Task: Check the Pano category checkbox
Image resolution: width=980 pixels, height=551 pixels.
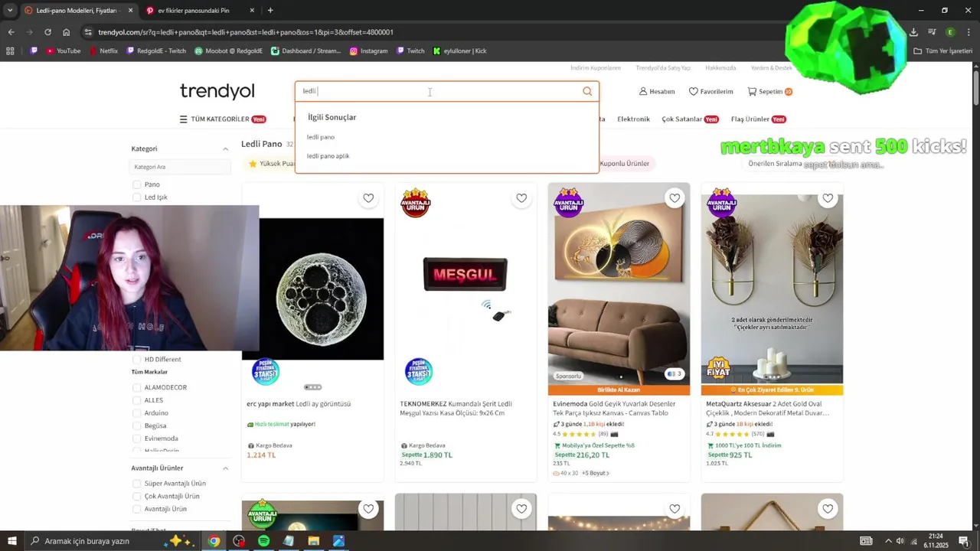Action: 137,184
